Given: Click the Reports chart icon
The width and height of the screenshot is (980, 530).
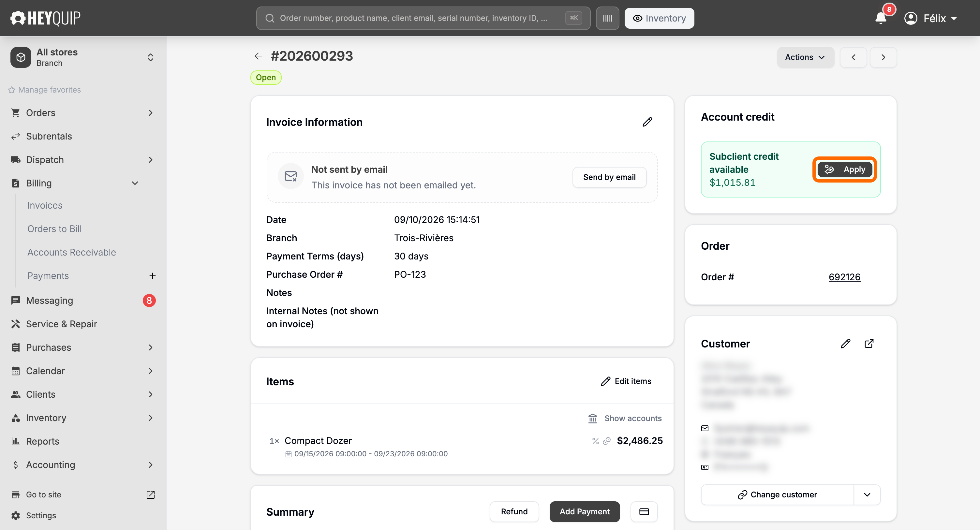Looking at the screenshot, I should click(x=16, y=441).
